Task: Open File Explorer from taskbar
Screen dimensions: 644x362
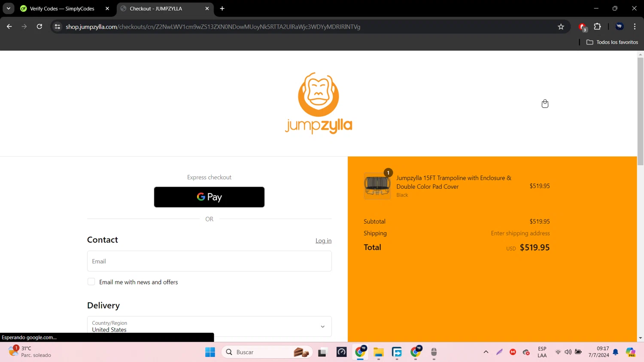Action: coord(378,352)
